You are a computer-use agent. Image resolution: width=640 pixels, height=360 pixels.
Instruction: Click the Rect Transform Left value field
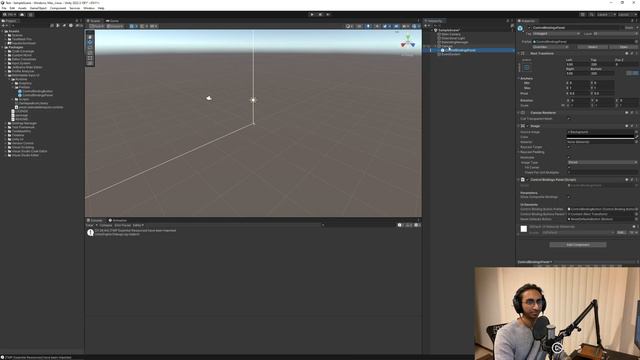point(577,64)
